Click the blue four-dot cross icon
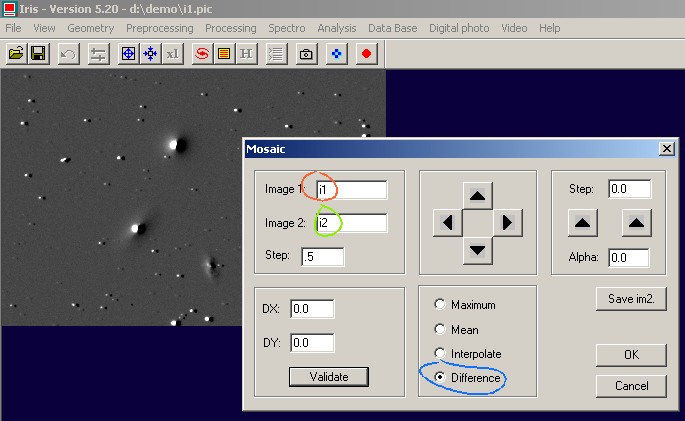685x421 pixels. 336,54
